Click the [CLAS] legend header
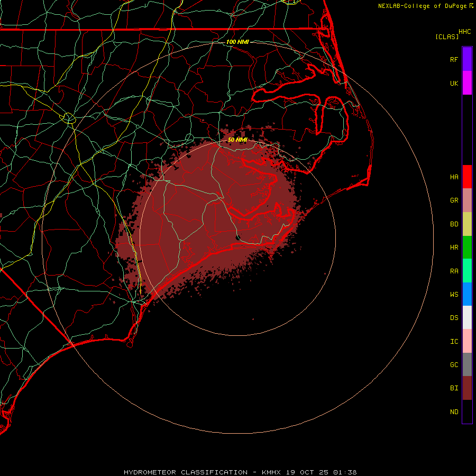476x476 pixels. click(x=447, y=36)
